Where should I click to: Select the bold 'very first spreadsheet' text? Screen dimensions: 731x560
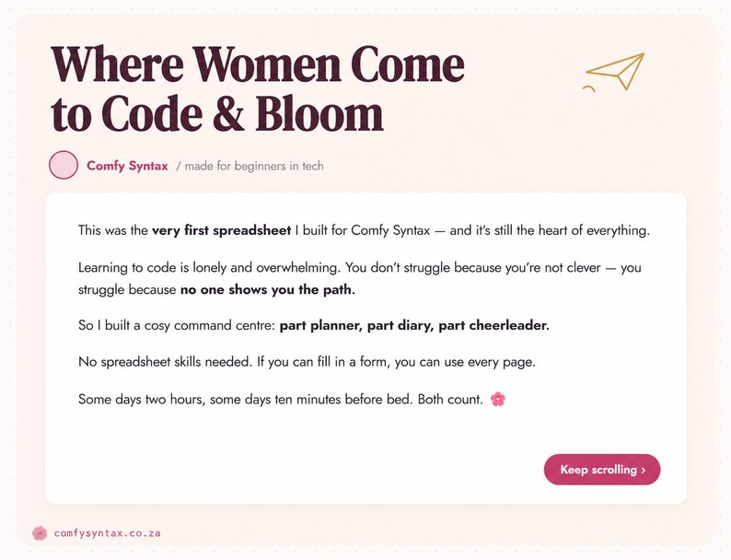coord(222,230)
